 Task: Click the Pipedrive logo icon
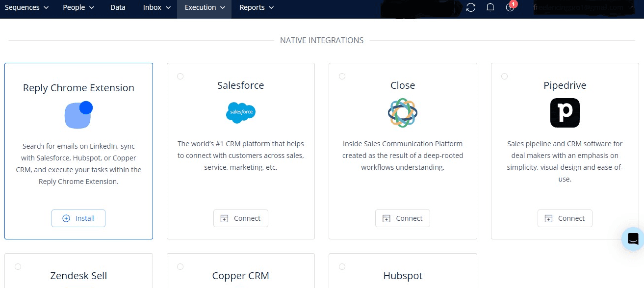[x=565, y=112]
